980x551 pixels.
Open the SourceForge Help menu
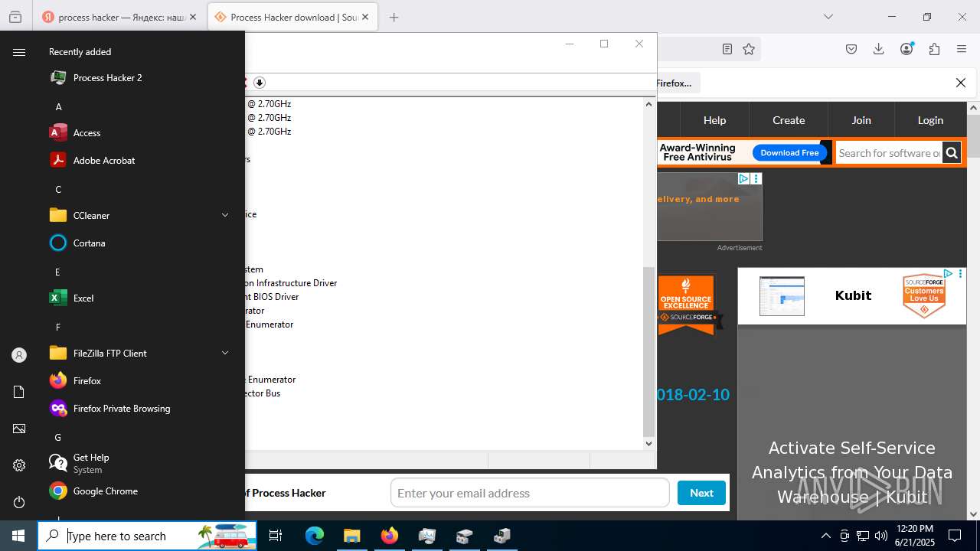tap(714, 120)
